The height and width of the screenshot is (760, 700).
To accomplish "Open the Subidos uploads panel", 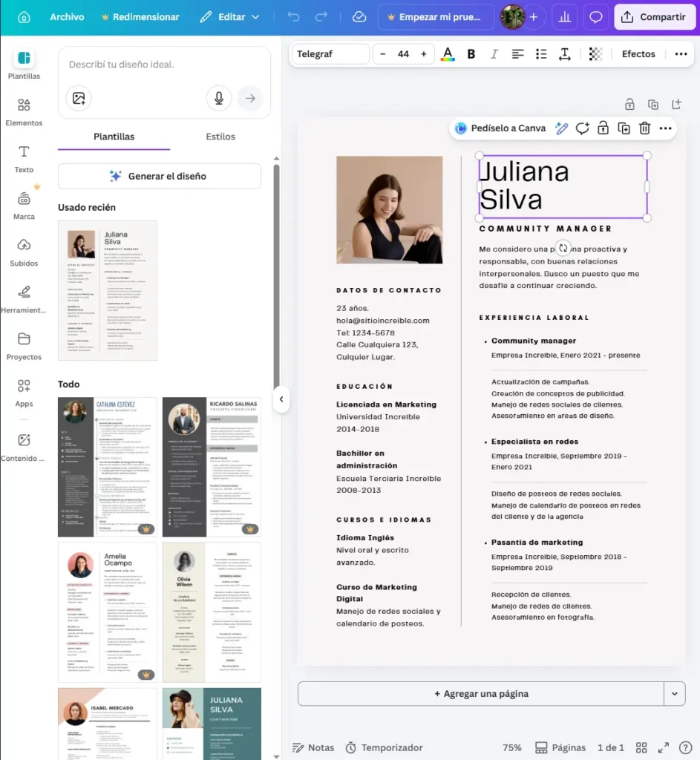I will pos(24,252).
